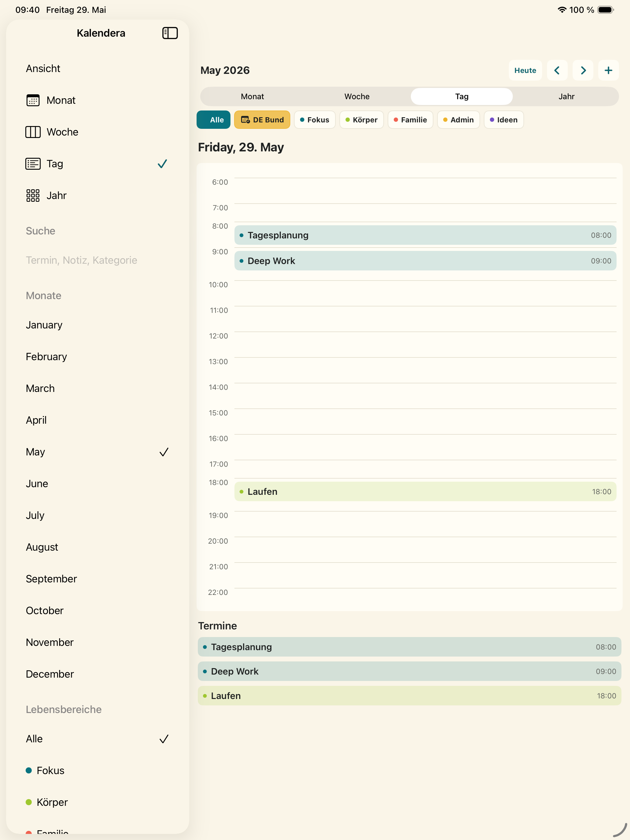630x840 pixels.
Task: Add a new event with plus icon
Action: coord(608,70)
